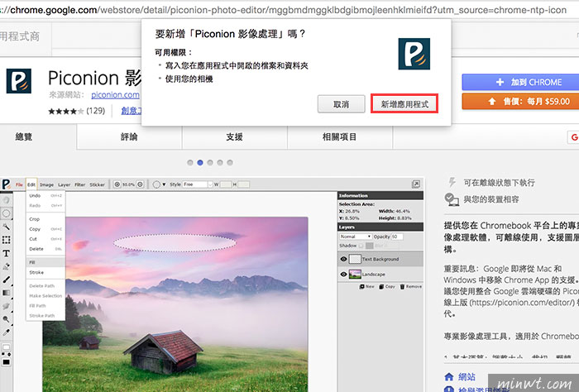
Task: Click the white foreground color swatch
Action: pyautogui.click(x=7, y=347)
